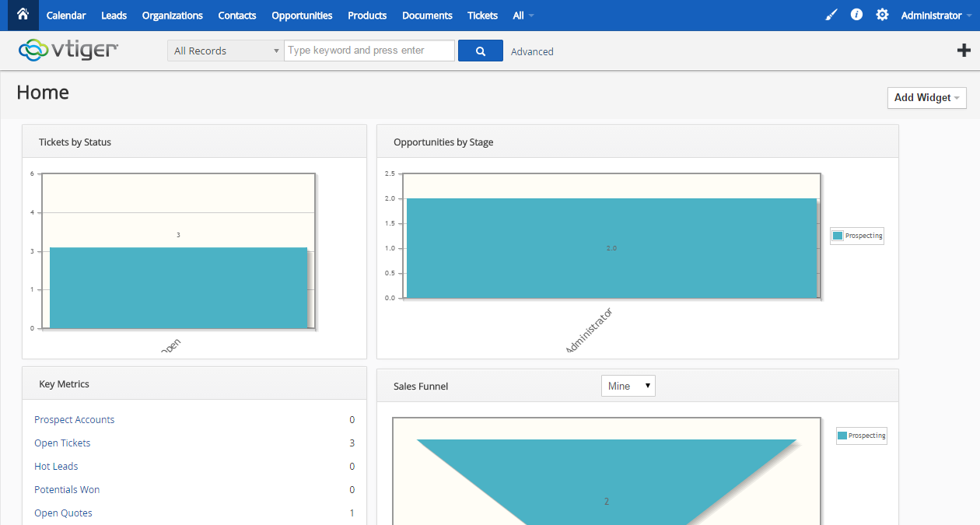Open the theme paintbrush icon
This screenshot has height=525, width=980.
tap(831, 15)
